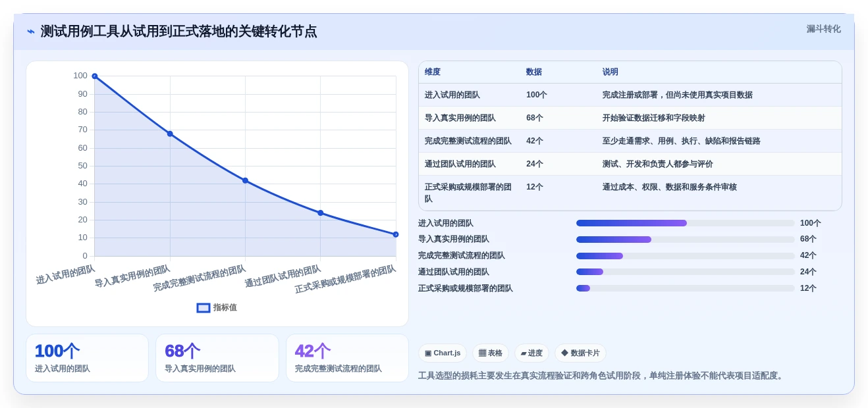This screenshot has height=408, width=868.
Task: Click the lightning icon beside the title
Action: [x=31, y=32]
